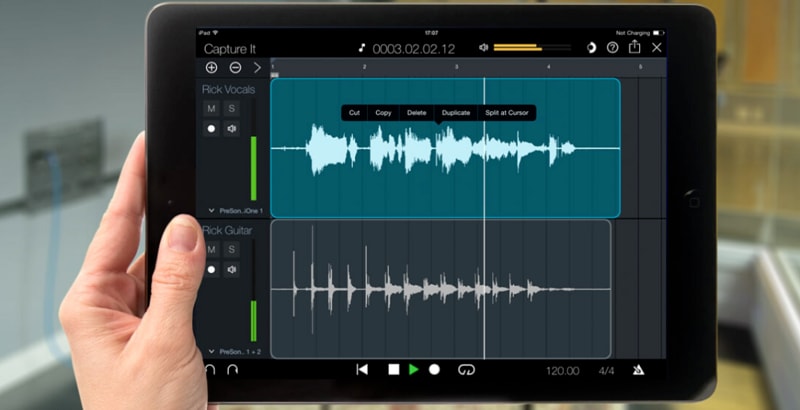Screen dimensions: 800x410
Task: Tap the iPad Wi-Fi status icon
Action: 214,33
